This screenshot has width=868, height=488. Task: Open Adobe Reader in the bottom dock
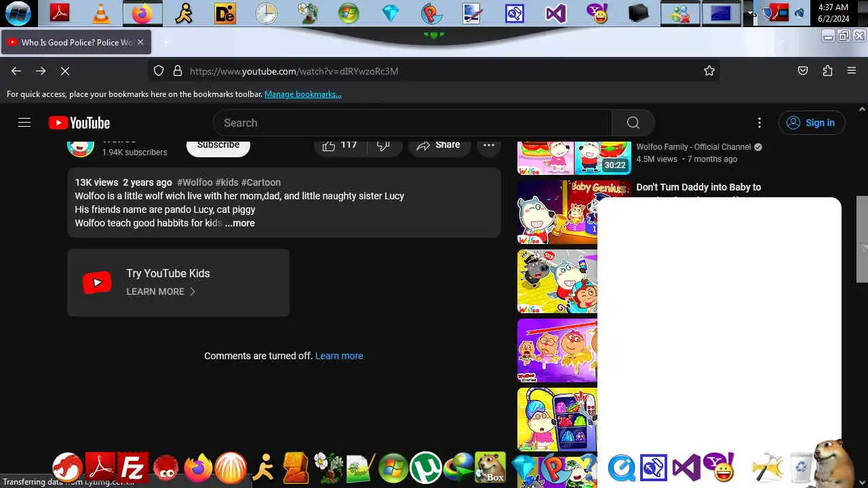pyautogui.click(x=100, y=468)
